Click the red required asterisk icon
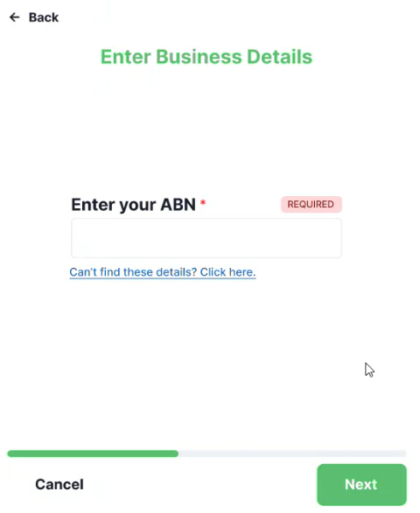Viewport: 420px width, 513px height. point(203,202)
